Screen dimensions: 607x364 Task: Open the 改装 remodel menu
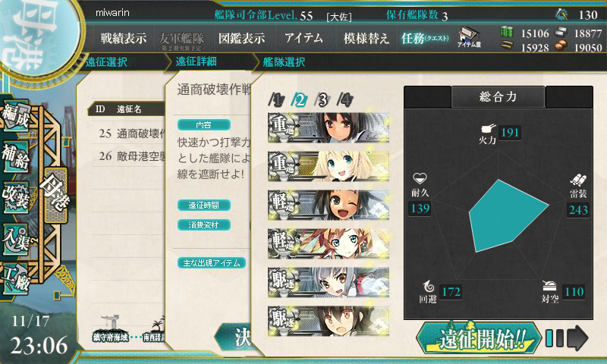pyautogui.click(x=16, y=197)
